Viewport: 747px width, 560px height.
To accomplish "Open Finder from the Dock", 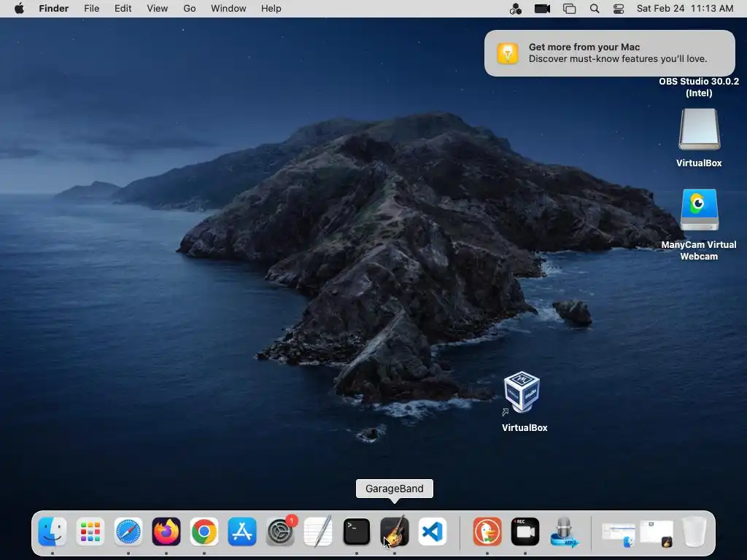I will click(x=53, y=532).
